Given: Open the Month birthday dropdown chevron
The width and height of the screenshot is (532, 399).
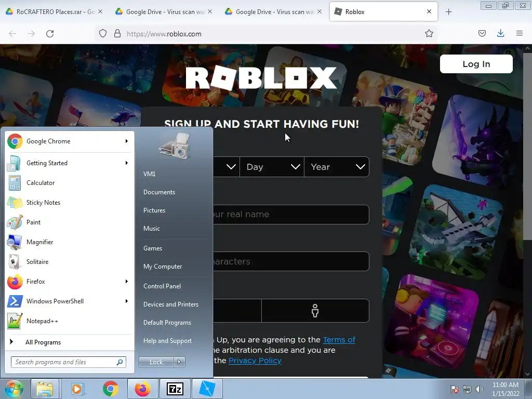Looking at the screenshot, I should click(x=231, y=167).
